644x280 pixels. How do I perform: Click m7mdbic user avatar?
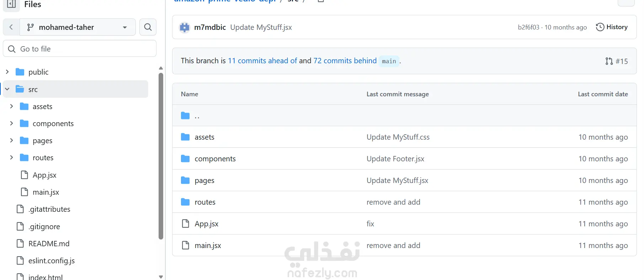pyautogui.click(x=185, y=27)
